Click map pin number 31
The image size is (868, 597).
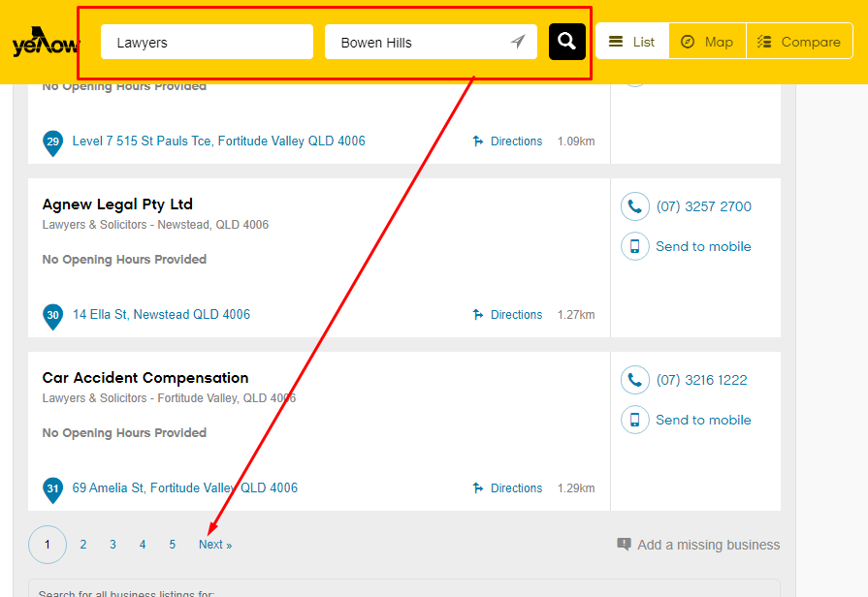pos(52,488)
